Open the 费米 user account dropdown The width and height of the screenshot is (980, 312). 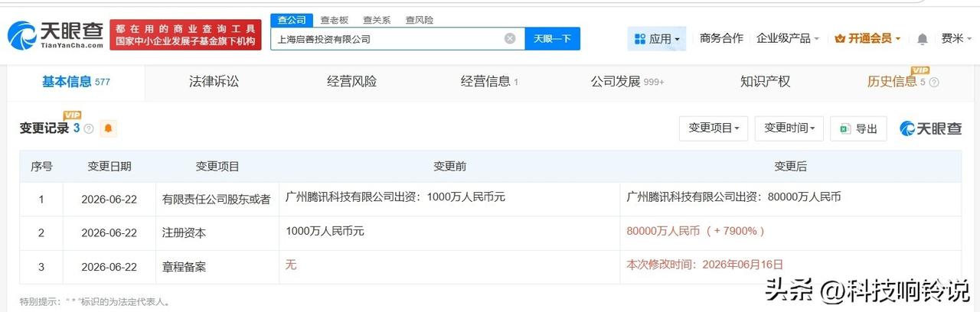click(x=955, y=38)
